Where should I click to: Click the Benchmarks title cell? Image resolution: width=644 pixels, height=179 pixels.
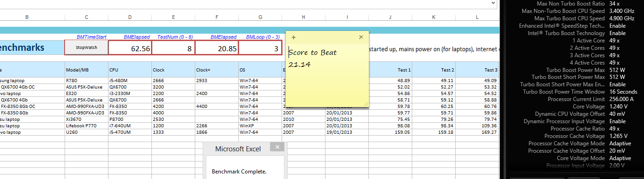tap(32, 48)
